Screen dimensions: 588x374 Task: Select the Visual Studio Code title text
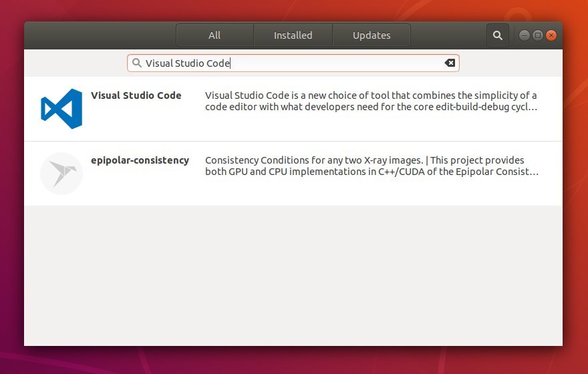pyautogui.click(x=136, y=96)
